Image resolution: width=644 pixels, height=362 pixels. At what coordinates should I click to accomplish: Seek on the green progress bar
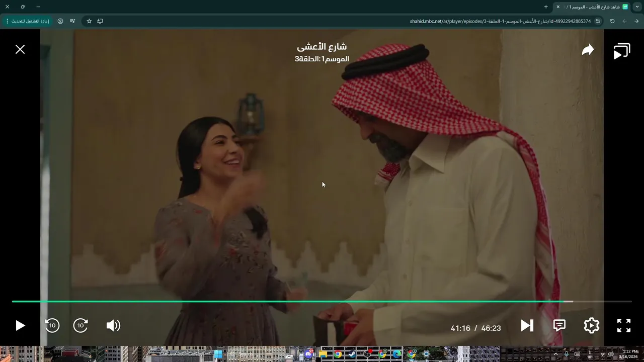[322, 301]
